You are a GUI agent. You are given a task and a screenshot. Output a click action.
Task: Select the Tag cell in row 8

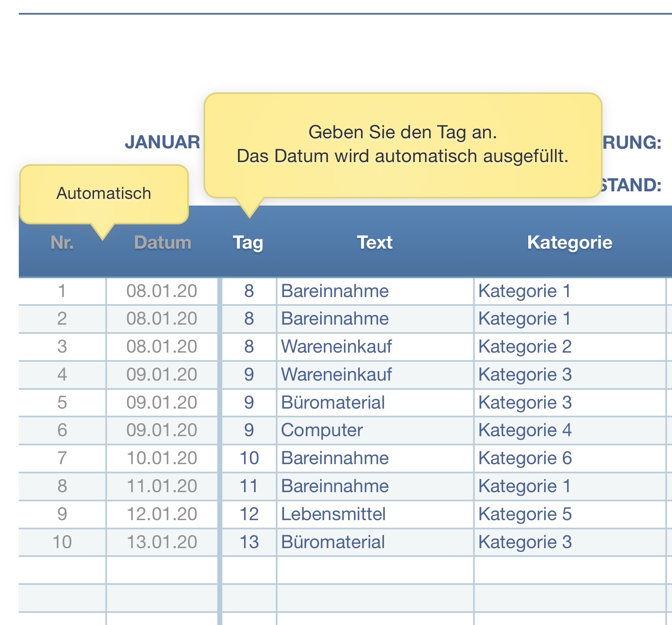(249, 486)
